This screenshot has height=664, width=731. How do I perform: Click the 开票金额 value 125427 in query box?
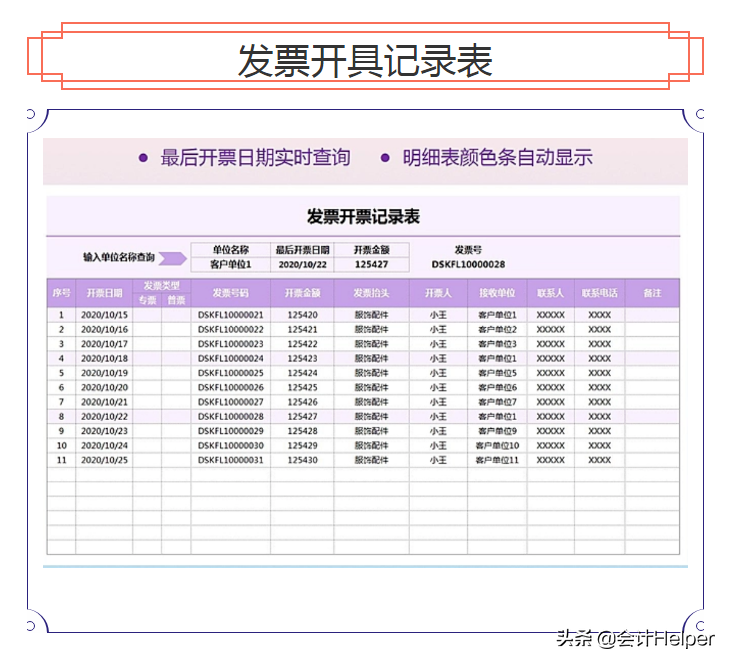click(x=372, y=264)
